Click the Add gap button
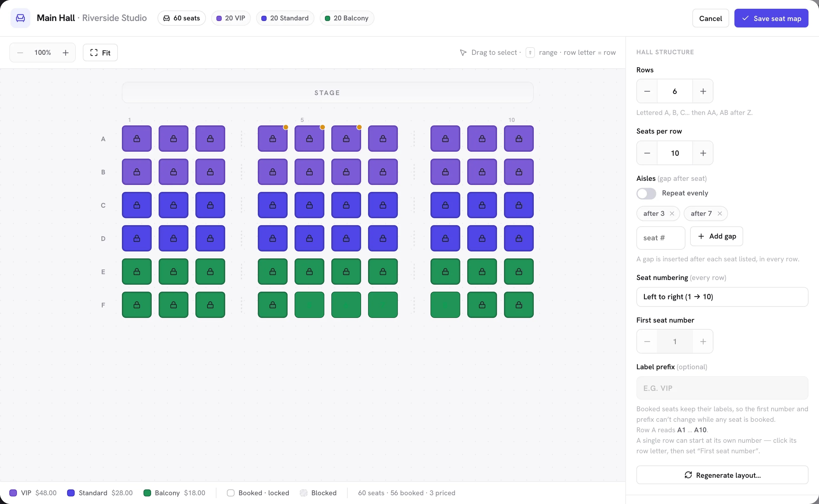This screenshot has width=819, height=504. [x=716, y=236]
